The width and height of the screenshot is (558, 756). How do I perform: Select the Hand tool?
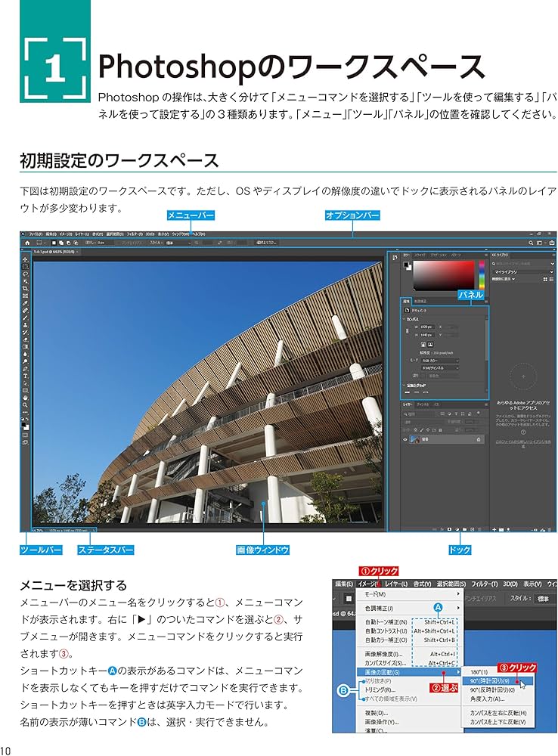pos(25,398)
